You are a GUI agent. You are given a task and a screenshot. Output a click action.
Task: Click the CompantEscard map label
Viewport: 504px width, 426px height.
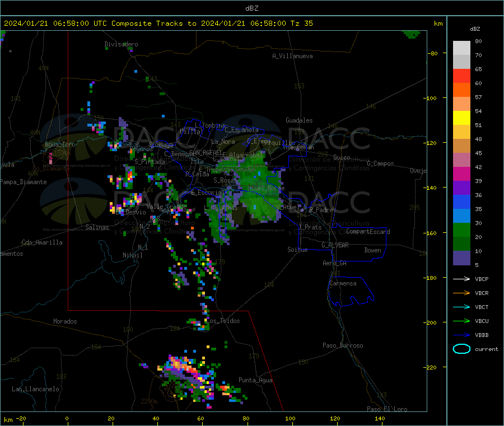368,231
